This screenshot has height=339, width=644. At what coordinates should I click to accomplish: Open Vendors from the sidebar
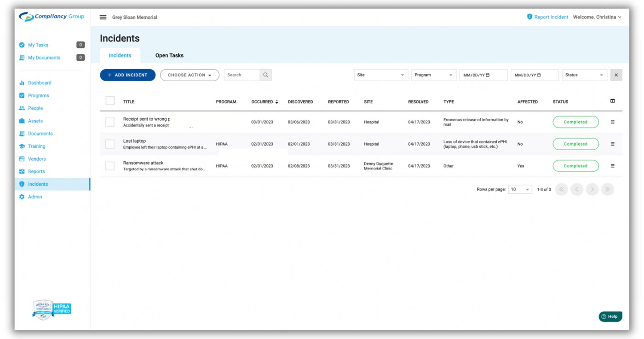[37, 159]
